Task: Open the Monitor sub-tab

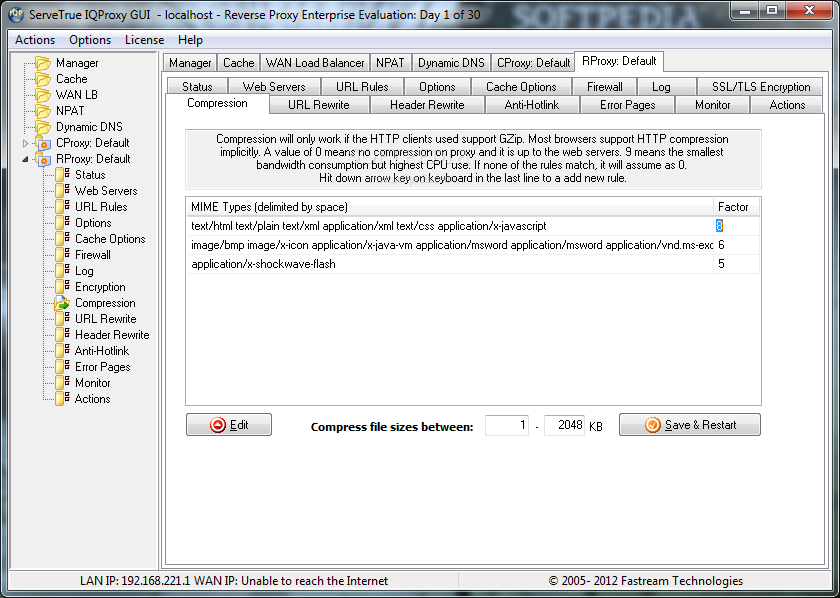Action: 712,105
